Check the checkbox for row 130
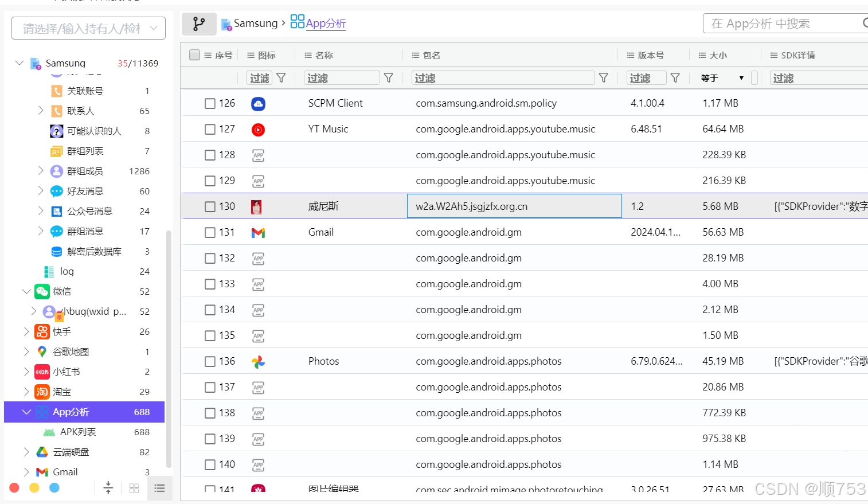Image resolution: width=868 pixels, height=504 pixels. pyautogui.click(x=210, y=206)
